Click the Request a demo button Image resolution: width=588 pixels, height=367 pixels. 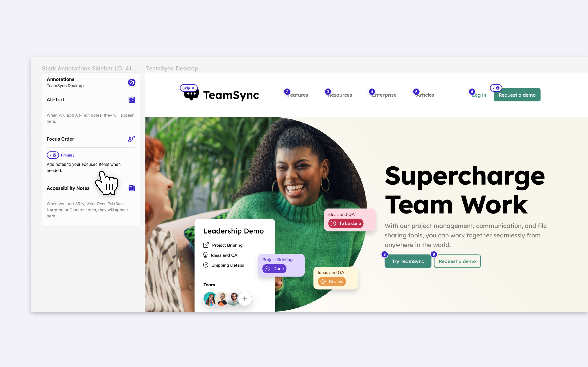point(517,95)
